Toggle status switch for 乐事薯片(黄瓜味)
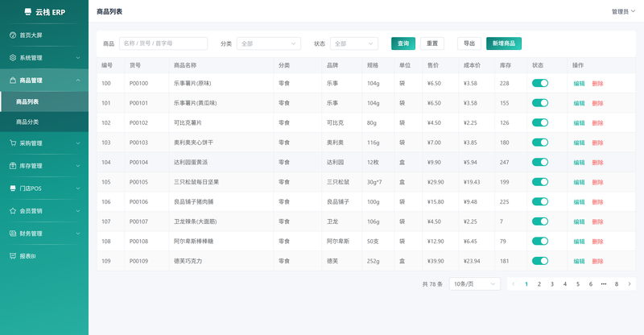Screen dimensions: 644x335 tap(540, 103)
